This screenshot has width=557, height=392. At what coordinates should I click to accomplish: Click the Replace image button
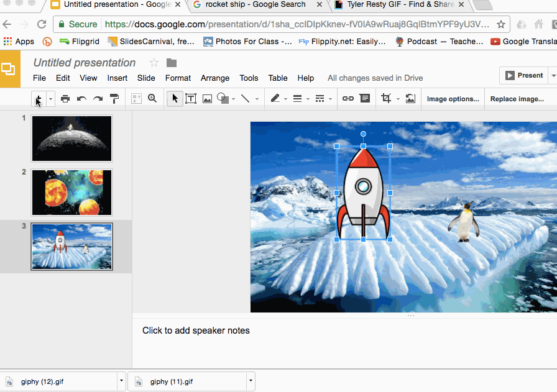517,99
